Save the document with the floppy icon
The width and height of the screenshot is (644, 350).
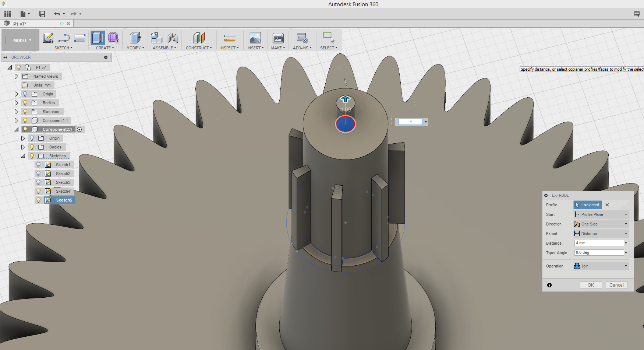[x=42, y=14]
